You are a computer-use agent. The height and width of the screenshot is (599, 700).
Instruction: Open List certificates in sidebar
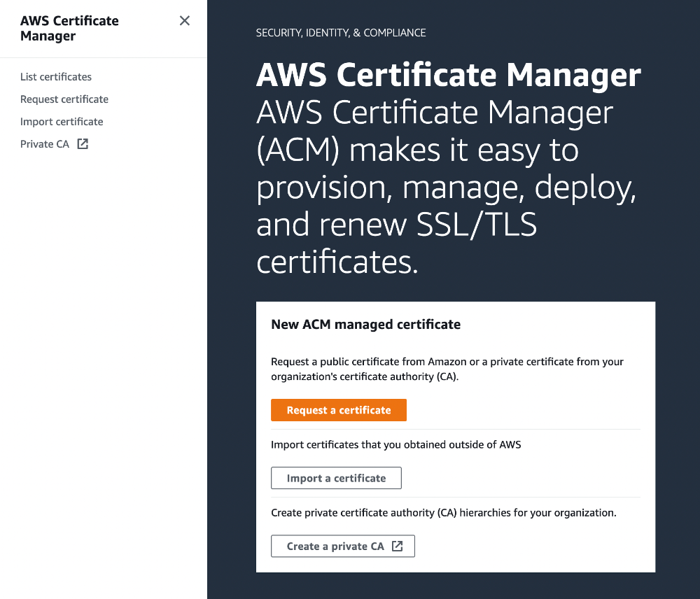tap(56, 77)
